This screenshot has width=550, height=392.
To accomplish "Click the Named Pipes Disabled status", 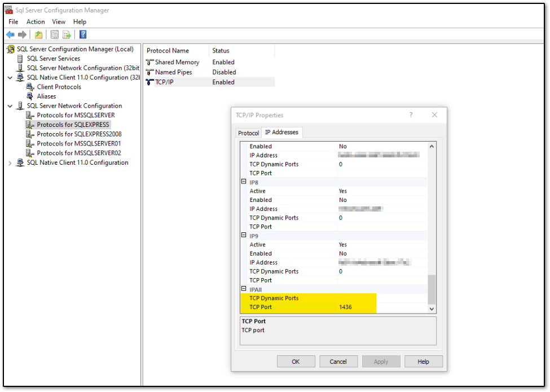I will [x=224, y=72].
